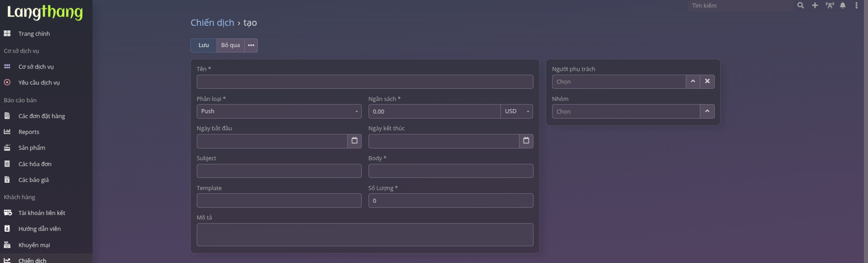Open the vertical three-dot menu
Screen dimensions: 868x263
click(856, 5)
